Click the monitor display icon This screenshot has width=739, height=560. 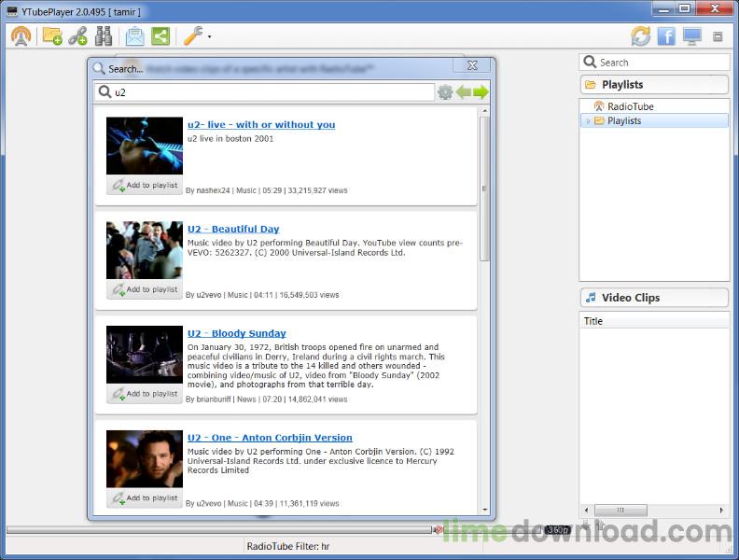(x=691, y=36)
